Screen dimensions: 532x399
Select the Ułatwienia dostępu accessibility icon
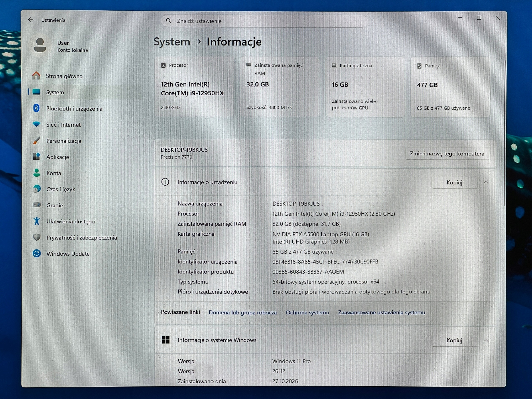coord(37,221)
